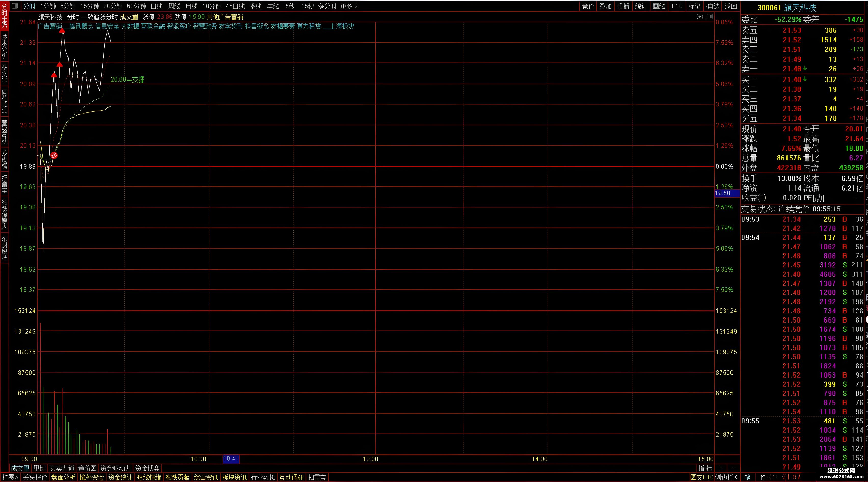This screenshot has height=482, width=868.
Task: Click the 20.88←支撑 support label on chart
Action: [127, 79]
